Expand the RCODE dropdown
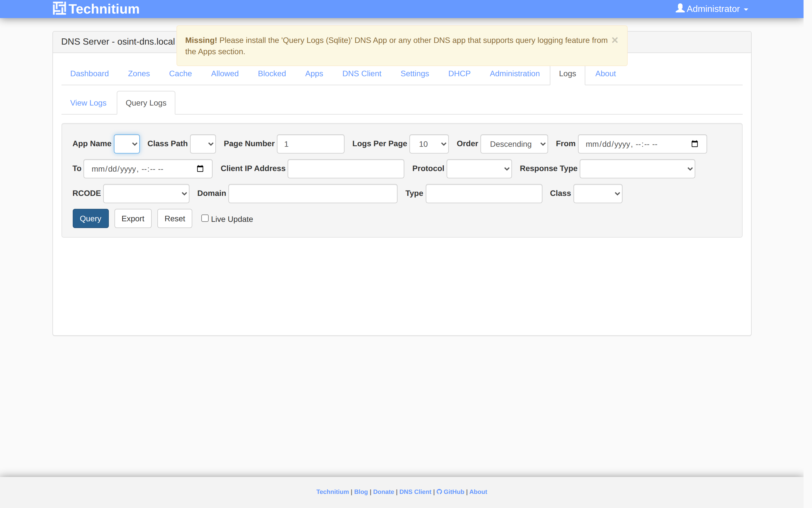812x508 pixels. pos(146,194)
